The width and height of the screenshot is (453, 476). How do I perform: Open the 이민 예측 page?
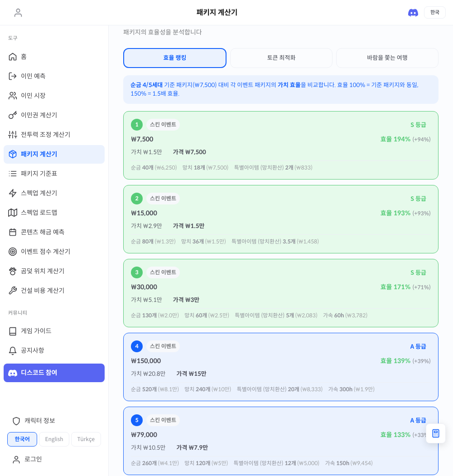click(54, 76)
